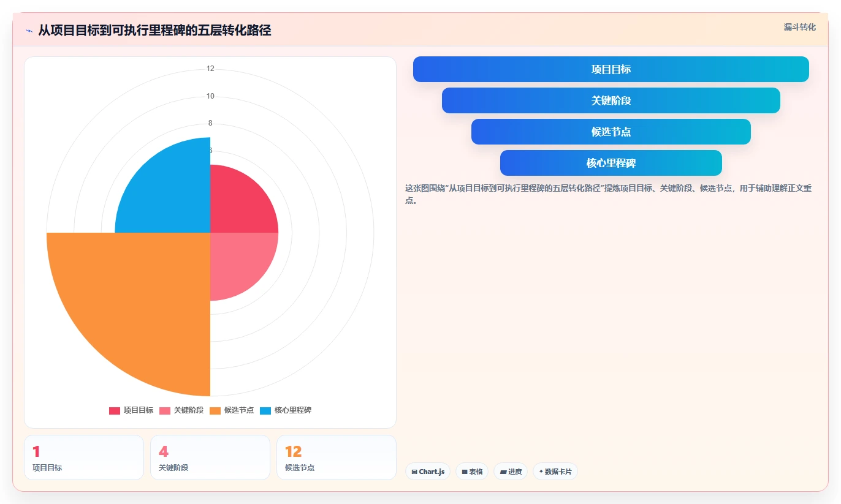
Task: Click the axis label 10 on chart
Action: coord(210,96)
